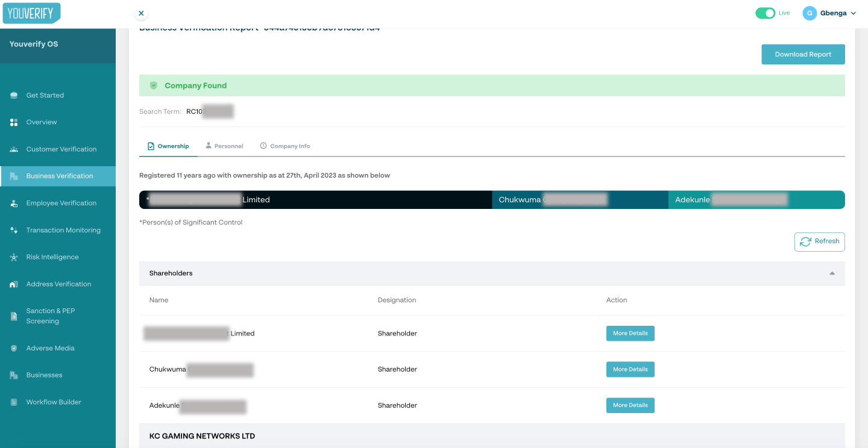Close the verification report view
The image size is (868, 448).
coord(141,13)
